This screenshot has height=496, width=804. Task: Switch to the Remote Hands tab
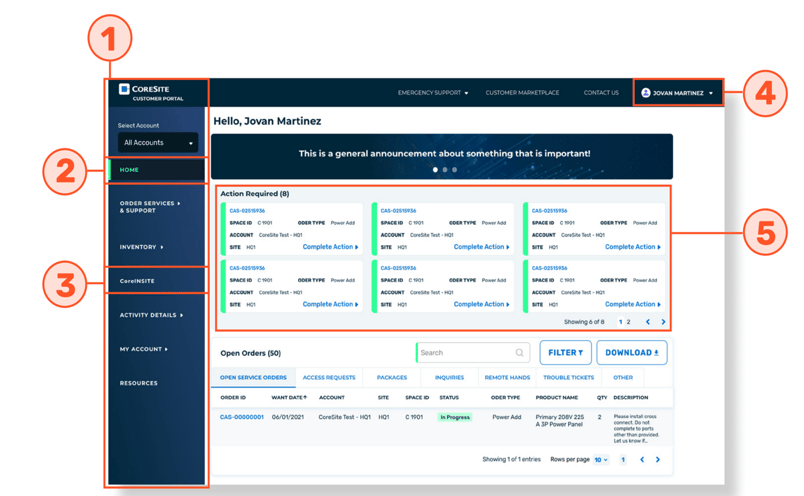click(507, 378)
